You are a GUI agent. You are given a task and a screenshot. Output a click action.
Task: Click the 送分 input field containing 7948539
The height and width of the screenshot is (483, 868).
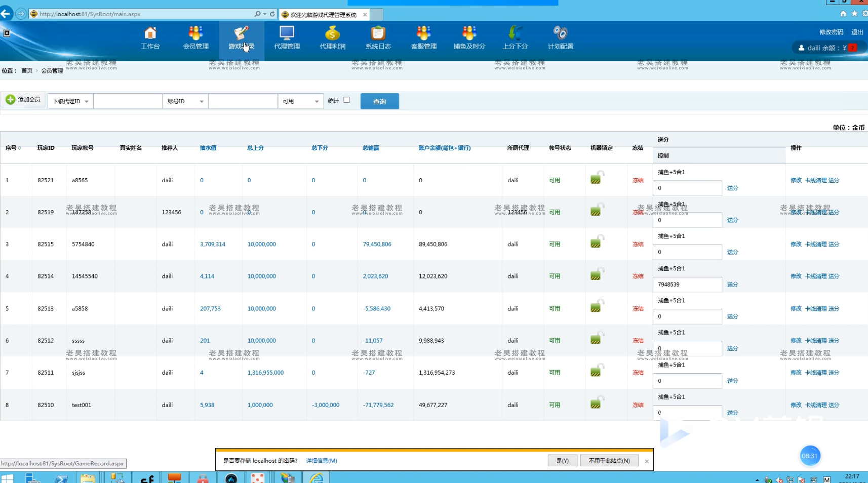(687, 285)
